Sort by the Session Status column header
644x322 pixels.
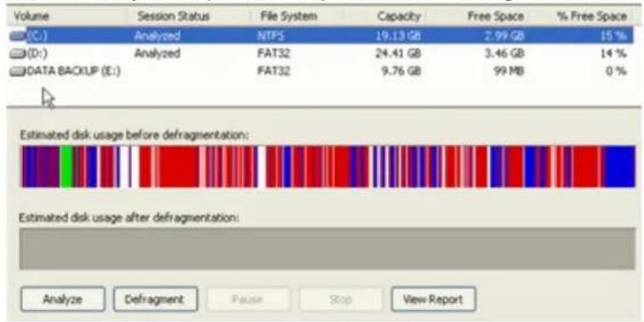click(174, 16)
